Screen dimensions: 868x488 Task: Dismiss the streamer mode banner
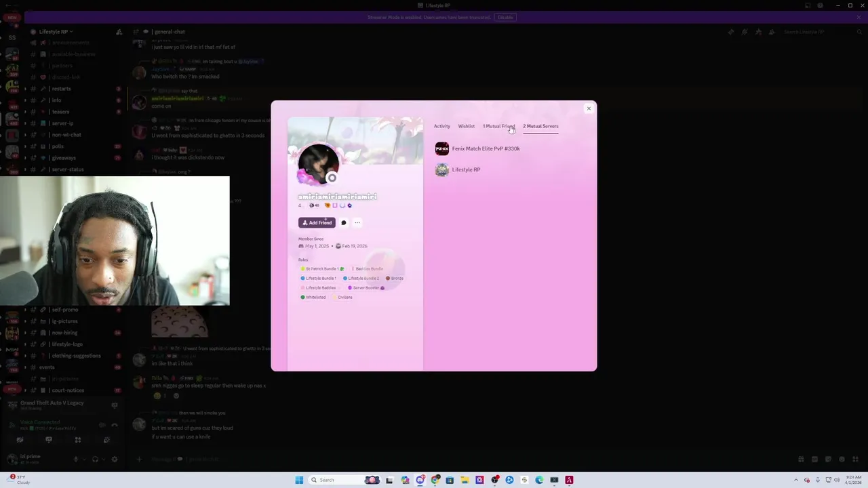point(859,17)
